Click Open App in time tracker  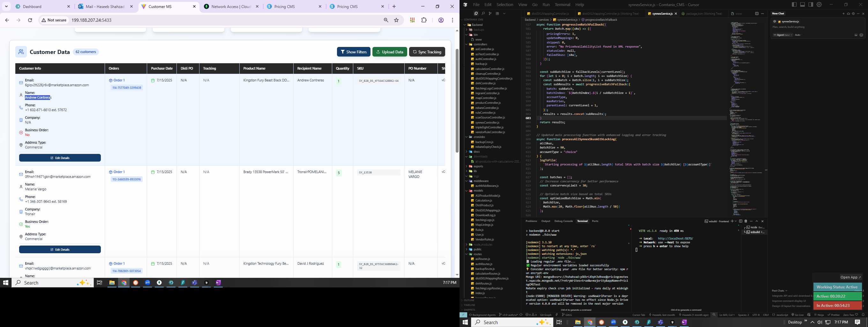850,277
